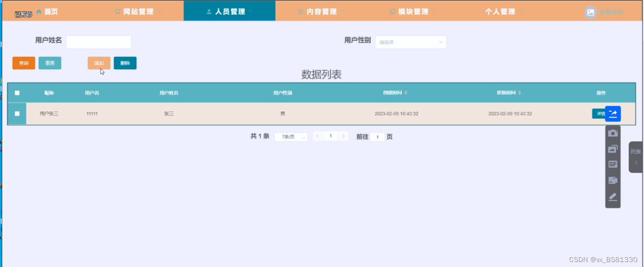Open the 内容管理 menu
The width and height of the screenshot is (644, 267).
coord(321,12)
